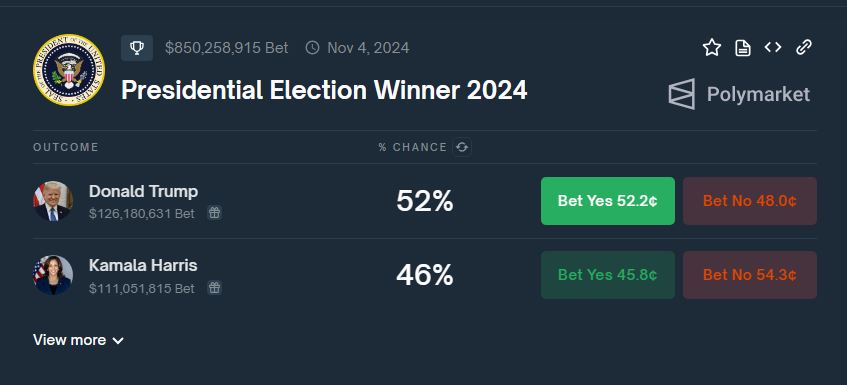The height and width of the screenshot is (385, 847).
Task: Click the clock icon near Nov 4
Action: pos(312,48)
